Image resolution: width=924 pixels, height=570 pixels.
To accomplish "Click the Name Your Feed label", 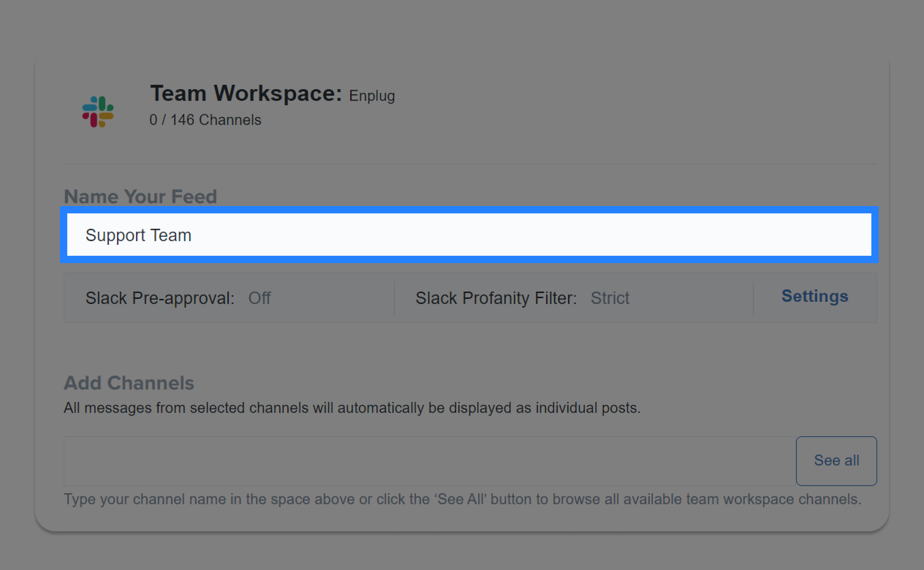I will coord(140,197).
